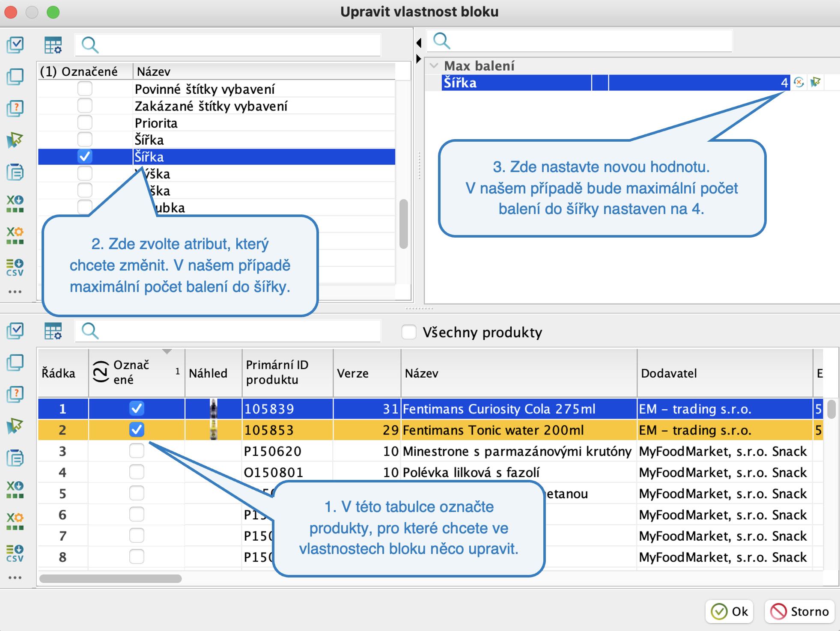Select product ID O150801 cell
Viewport: 840px width, 631px height.
click(287, 472)
